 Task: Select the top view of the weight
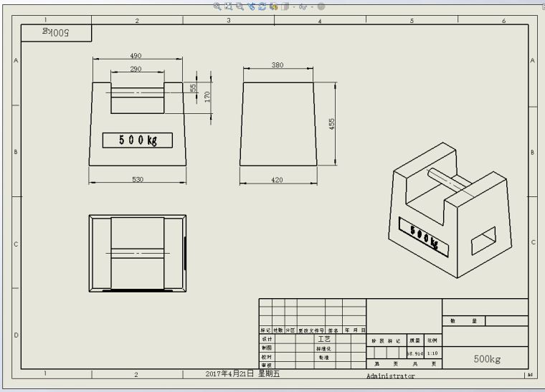pyautogui.click(x=137, y=253)
